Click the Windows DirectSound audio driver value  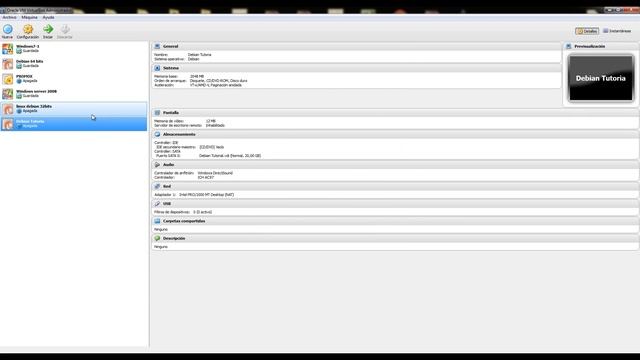point(215,173)
